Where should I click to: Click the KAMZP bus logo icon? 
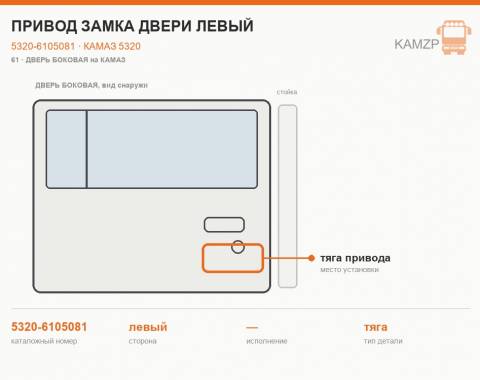point(454,37)
